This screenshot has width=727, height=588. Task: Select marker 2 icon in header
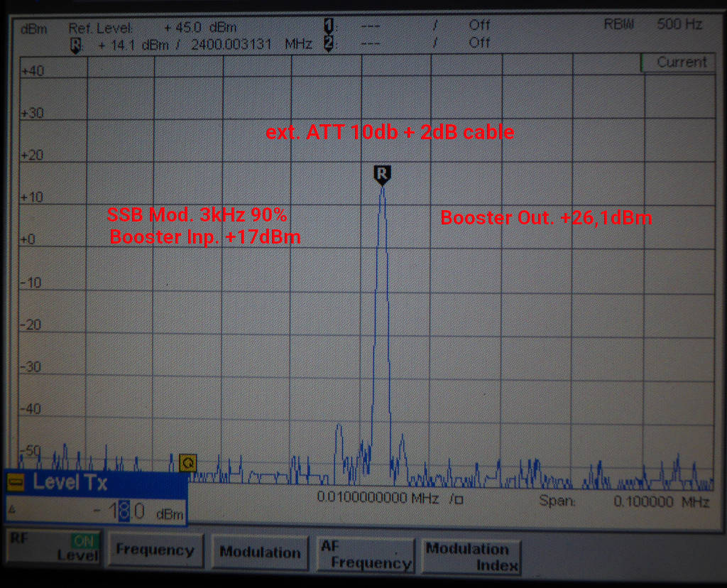tap(329, 44)
